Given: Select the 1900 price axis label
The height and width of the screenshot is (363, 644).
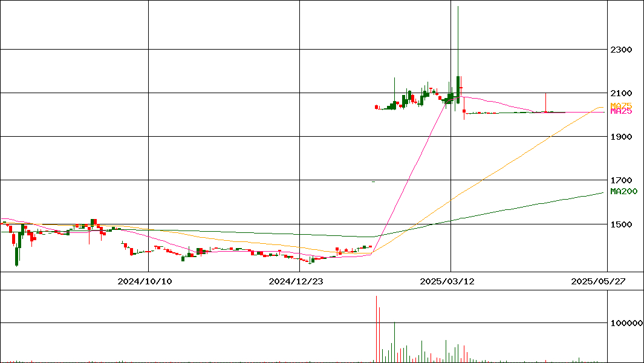Looking at the screenshot, I should click(x=621, y=137).
